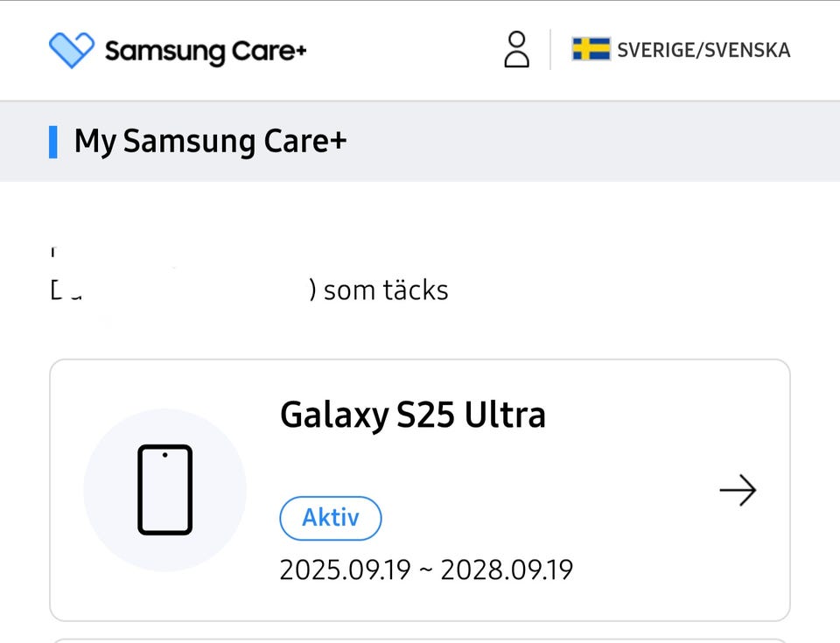
Task: Click the My Samsung Care+ page heading
Action: (x=210, y=141)
